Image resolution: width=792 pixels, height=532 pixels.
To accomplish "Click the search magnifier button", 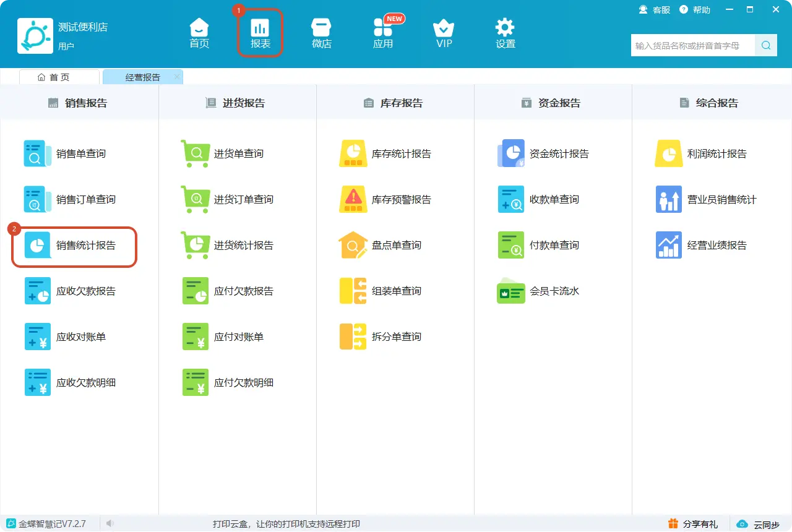I will coord(766,45).
